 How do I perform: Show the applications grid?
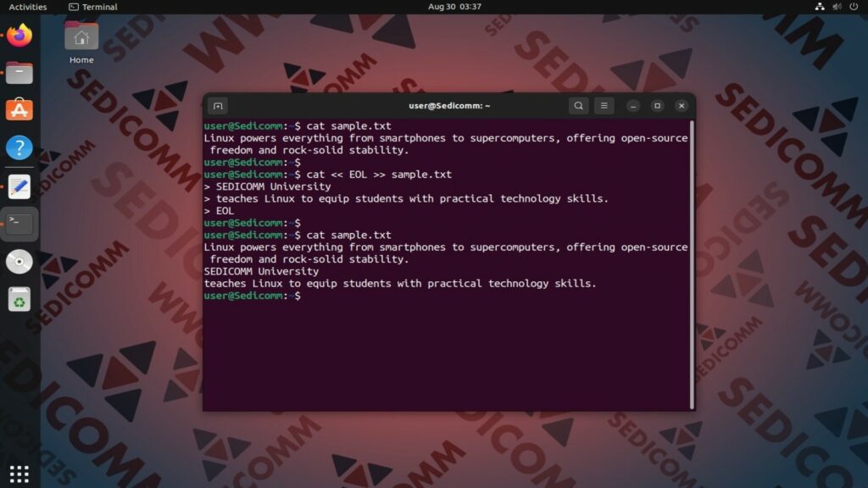coord(19,474)
